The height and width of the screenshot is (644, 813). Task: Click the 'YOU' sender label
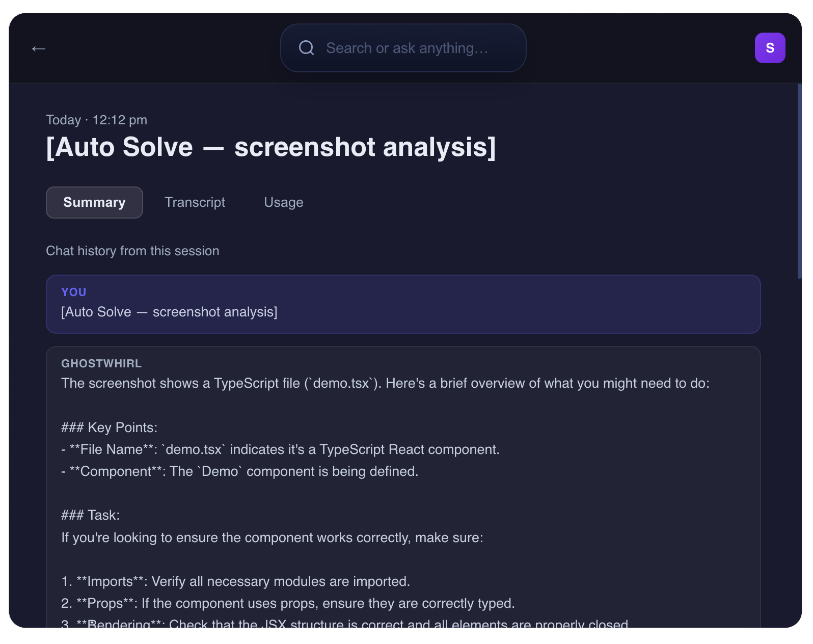tap(74, 292)
